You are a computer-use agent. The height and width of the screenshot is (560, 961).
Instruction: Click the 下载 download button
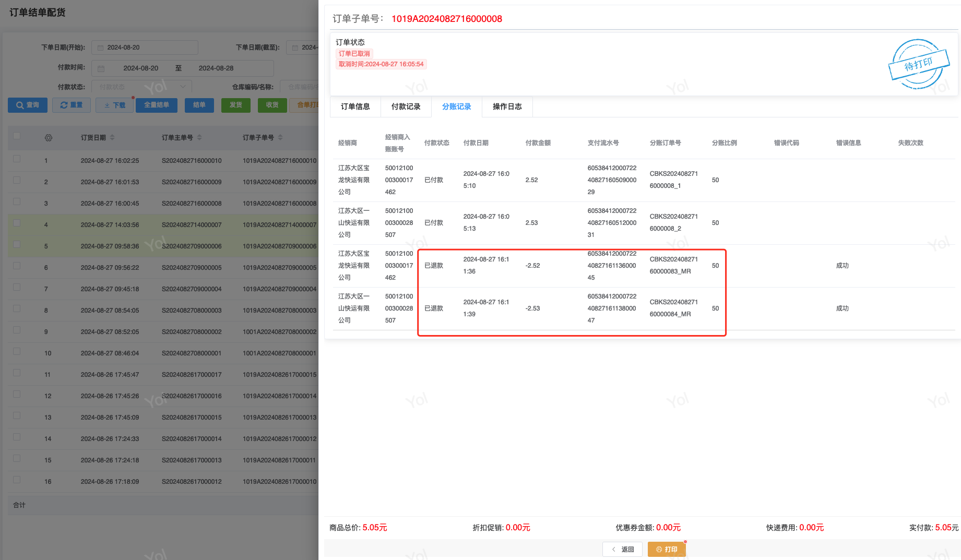point(114,105)
